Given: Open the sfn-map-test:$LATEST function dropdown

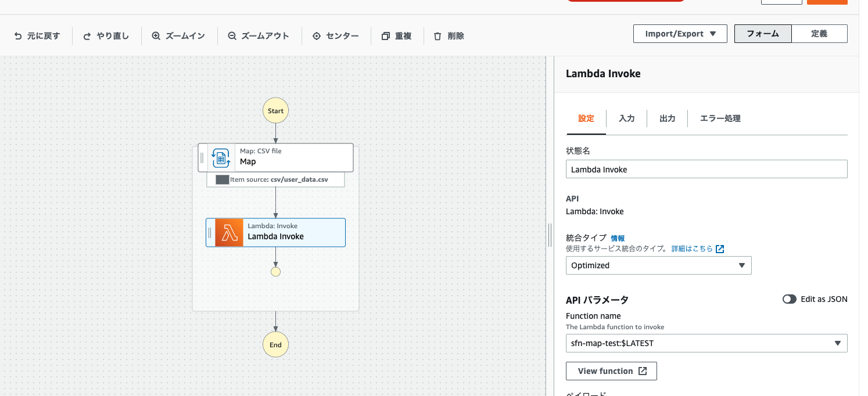Looking at the screenshot, I should click(838, 343).
